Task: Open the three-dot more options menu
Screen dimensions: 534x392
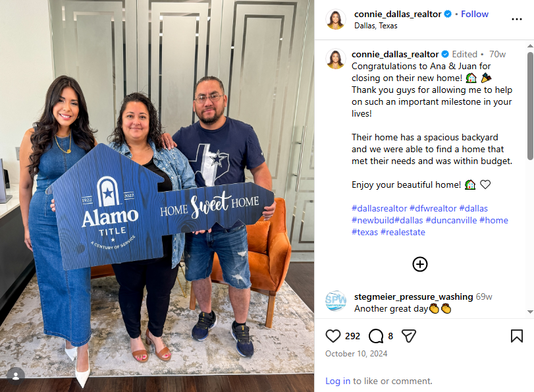Action: (517, 19)
